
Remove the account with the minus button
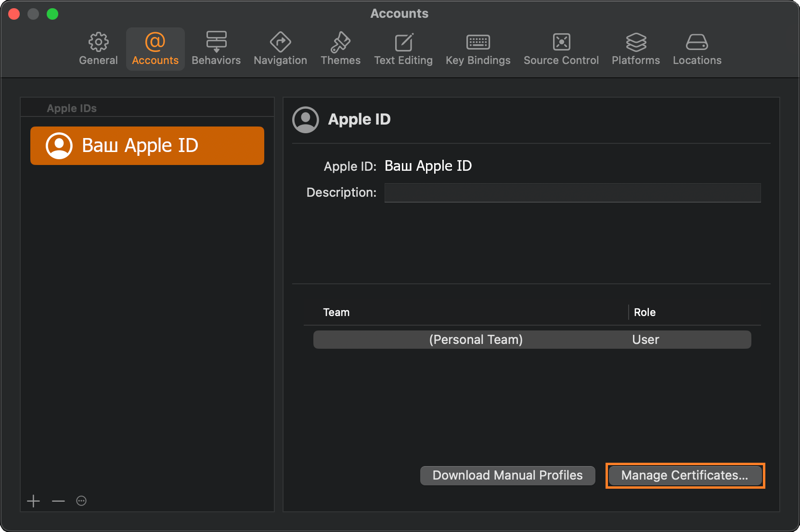tap(58, 501)
